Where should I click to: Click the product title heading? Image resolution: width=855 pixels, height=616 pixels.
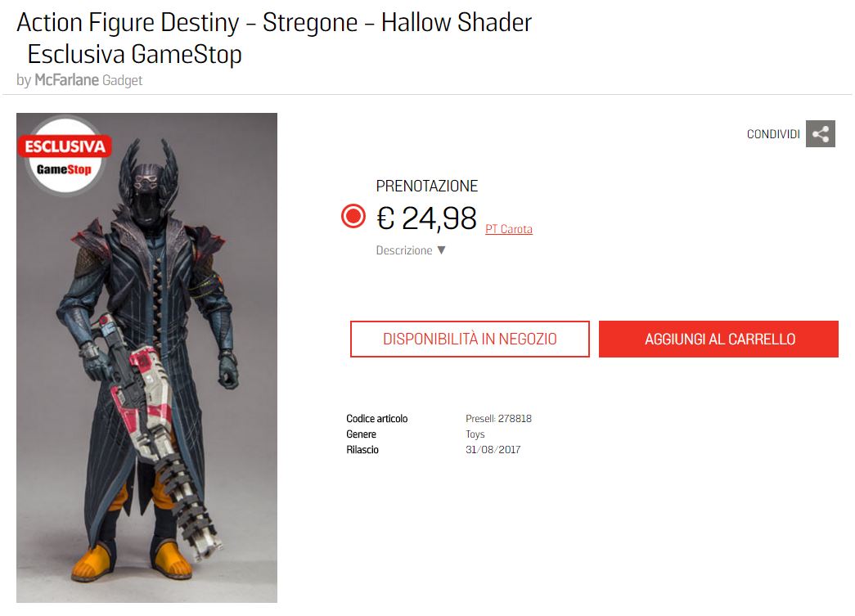tap(274, 38)
